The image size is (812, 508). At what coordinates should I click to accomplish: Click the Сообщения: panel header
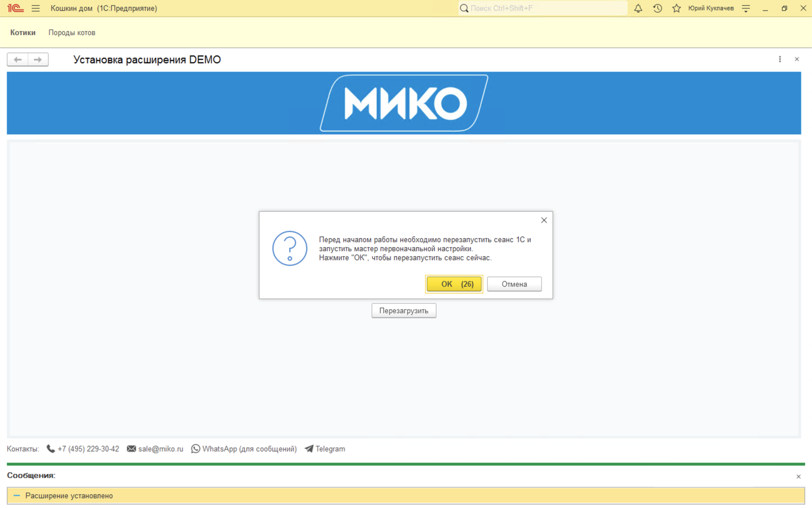pos(31,476)
